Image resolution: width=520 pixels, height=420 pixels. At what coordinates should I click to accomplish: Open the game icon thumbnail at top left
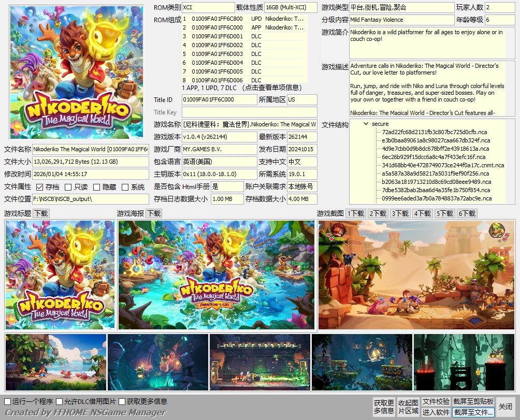(77, 73)
